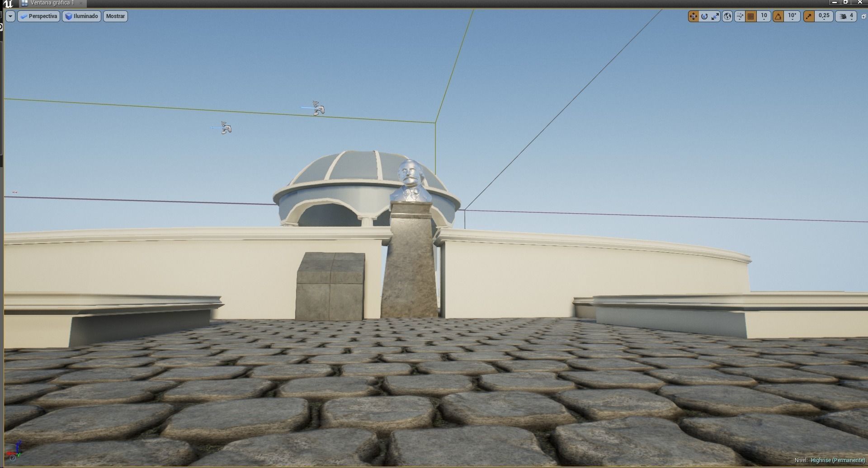
Task: Select the upper sound actor icon in sky
Action: pyautogui.click(x=318, y=108)
